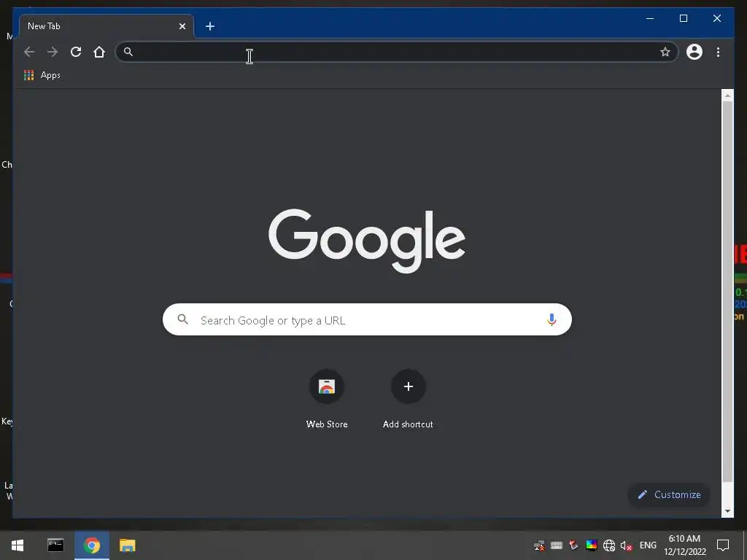Select the New Tab tab
Screen dimensions: 747x560
(x=107, y=26)
